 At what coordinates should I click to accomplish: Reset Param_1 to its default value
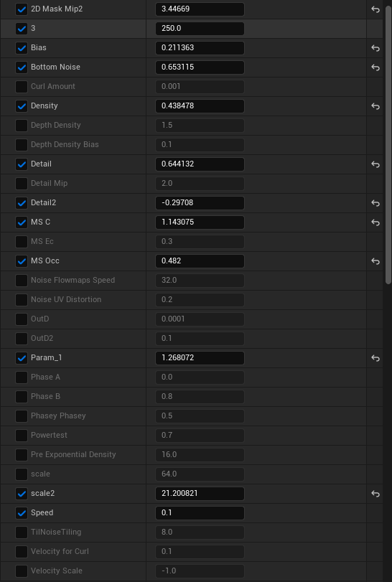(375, 358)
